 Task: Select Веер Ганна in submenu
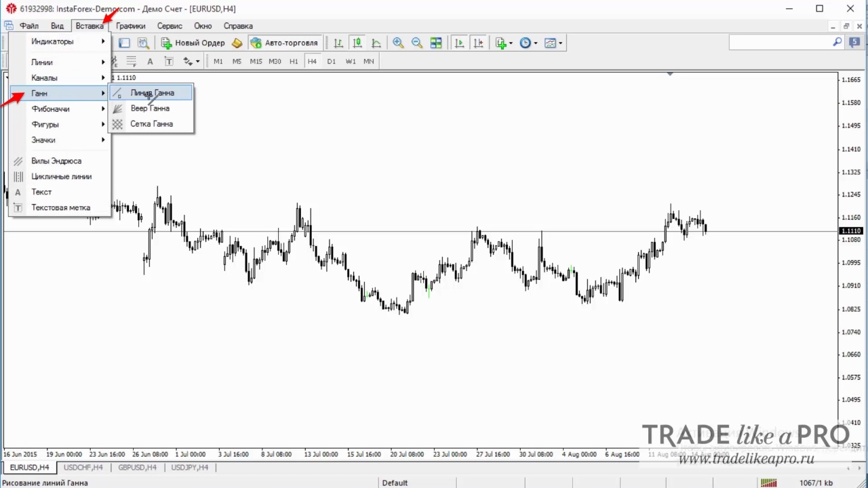coord(151,108)
